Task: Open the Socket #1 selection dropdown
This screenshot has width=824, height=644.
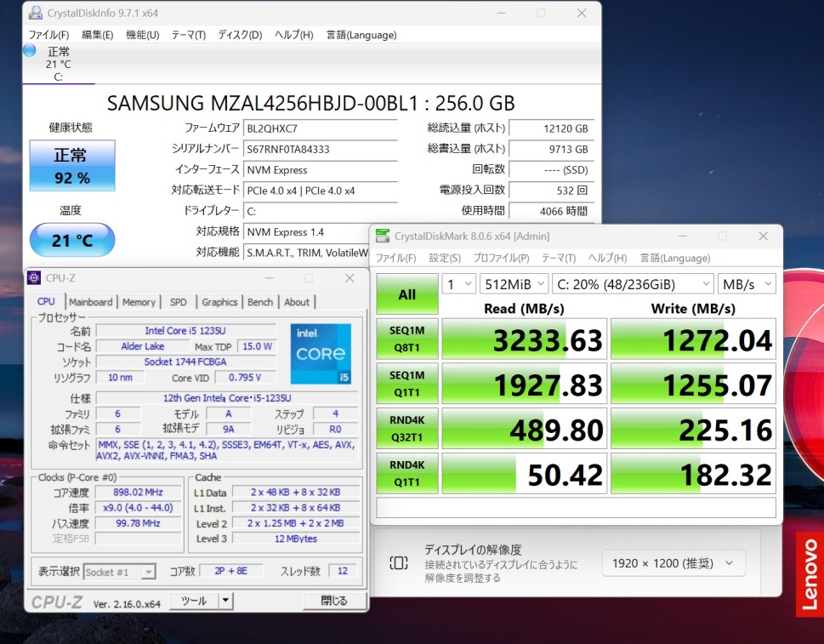Action: point(119,572)
